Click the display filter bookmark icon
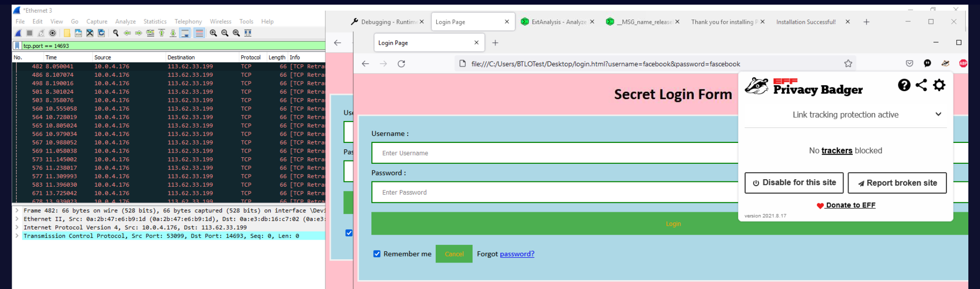The image size is (980, 289). pos(17,46)
